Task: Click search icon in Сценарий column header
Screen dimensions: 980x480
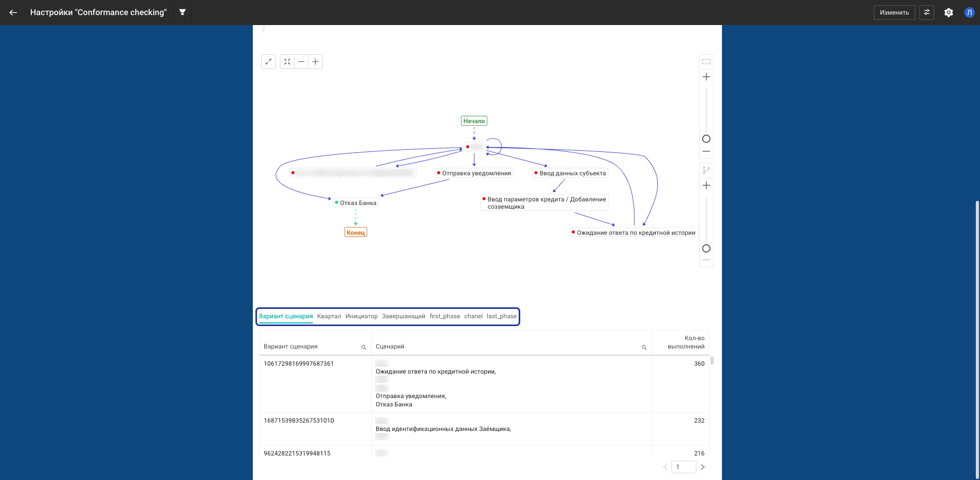Action: coord(644,347)
